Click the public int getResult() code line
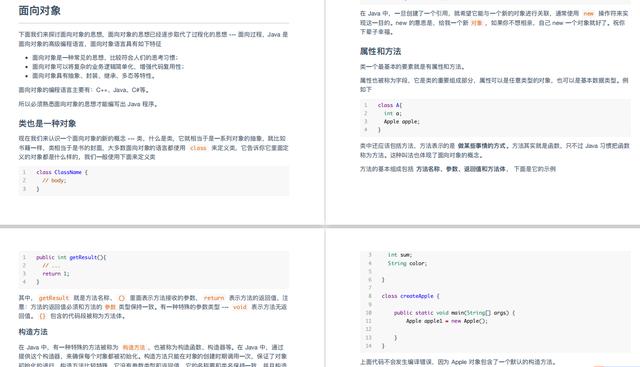Screen dimensions: 640x367 pos(71,257)
